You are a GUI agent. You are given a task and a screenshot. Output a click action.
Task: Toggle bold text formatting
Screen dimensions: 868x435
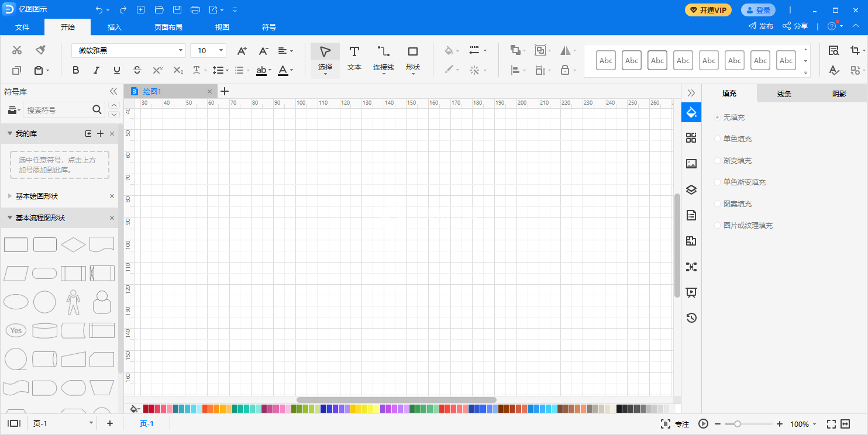(x=75, y=70)
